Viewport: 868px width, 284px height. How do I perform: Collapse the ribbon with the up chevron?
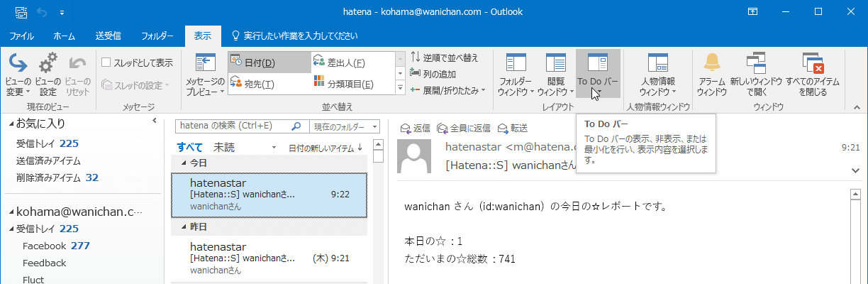click(856, 106)
